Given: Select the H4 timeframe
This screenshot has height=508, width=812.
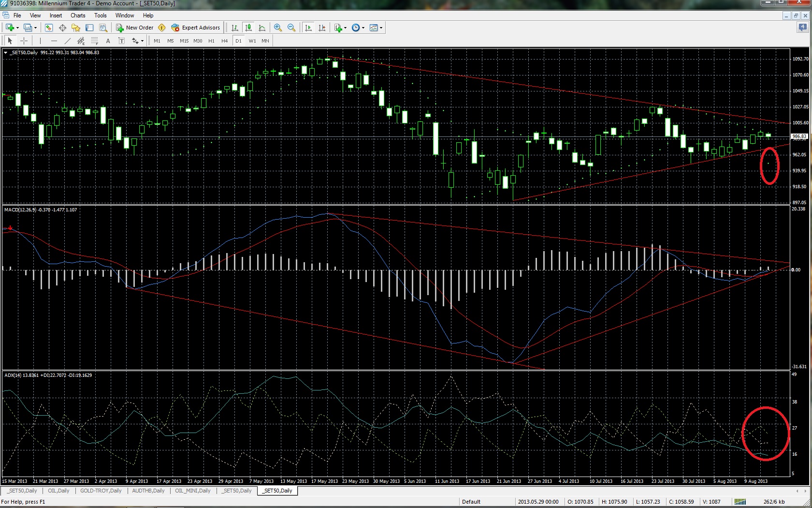Looking at the screenshot, I should [224, 41].
